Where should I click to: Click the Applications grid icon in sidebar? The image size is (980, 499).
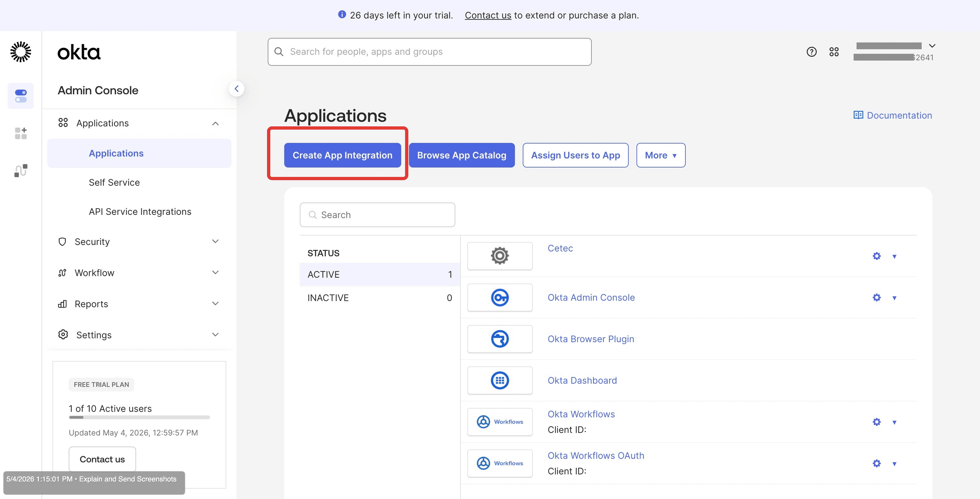[63, 123]
